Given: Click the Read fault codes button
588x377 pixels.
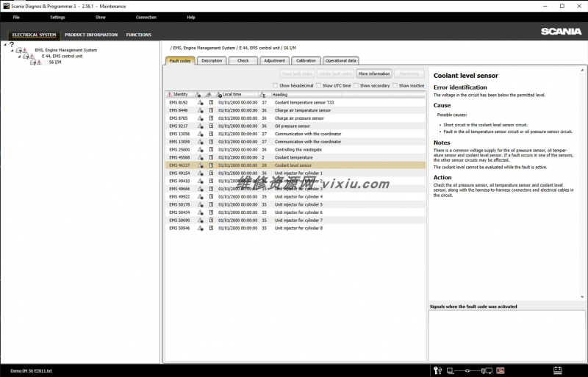Looking at the screenshot, I should pyautogui.click(x=297, y=74).
